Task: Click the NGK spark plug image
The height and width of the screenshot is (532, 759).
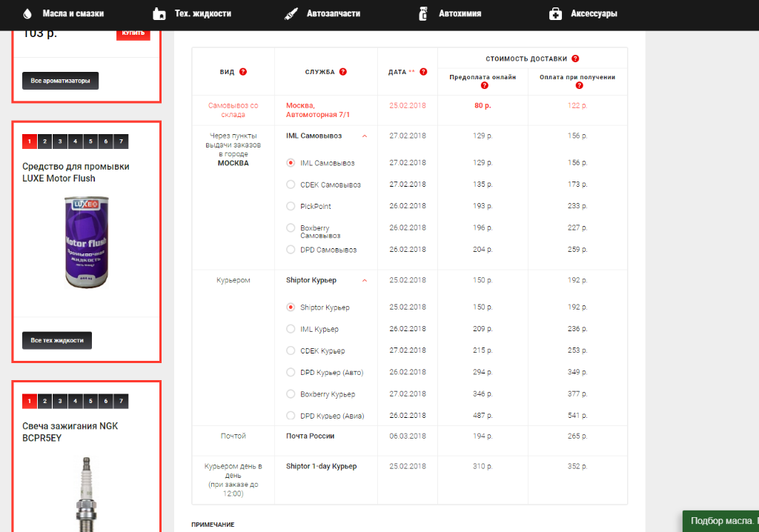Action: (x=86, y=493)
